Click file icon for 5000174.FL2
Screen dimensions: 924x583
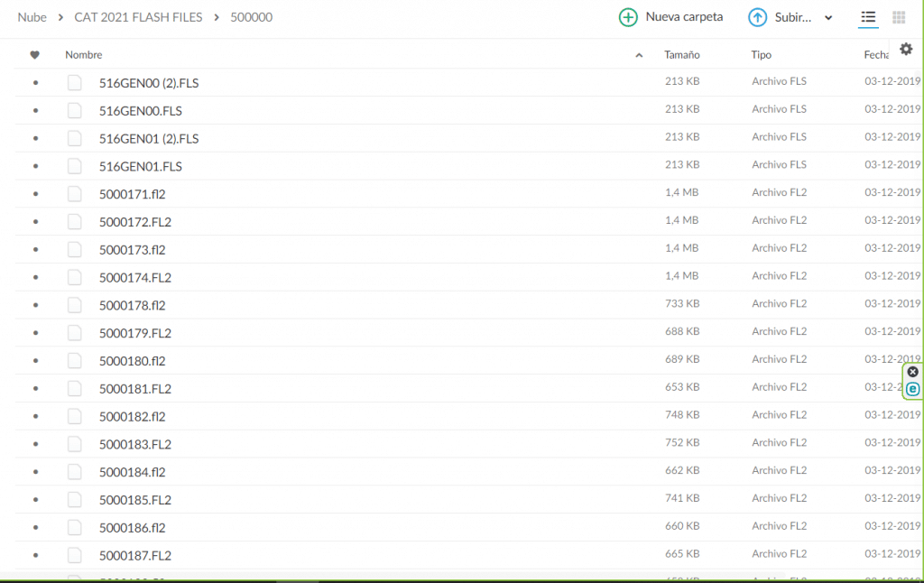pos(74,277)
